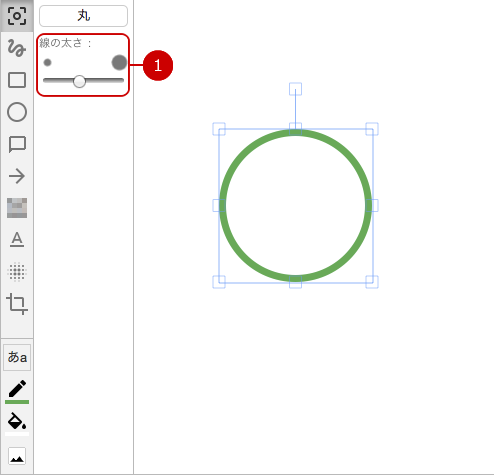
Task: Select the freehand scribble tool
Action: [17, 48]
